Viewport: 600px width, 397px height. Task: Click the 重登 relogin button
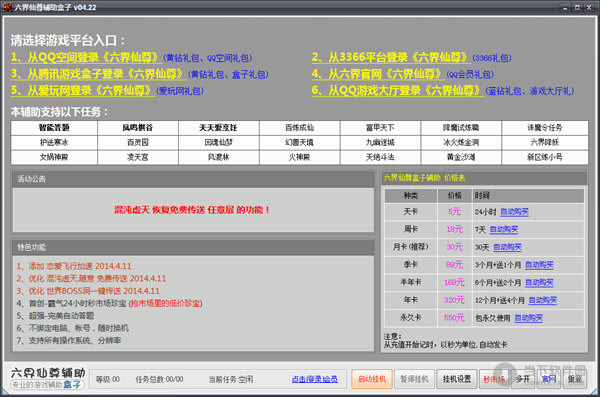[575, 379]
